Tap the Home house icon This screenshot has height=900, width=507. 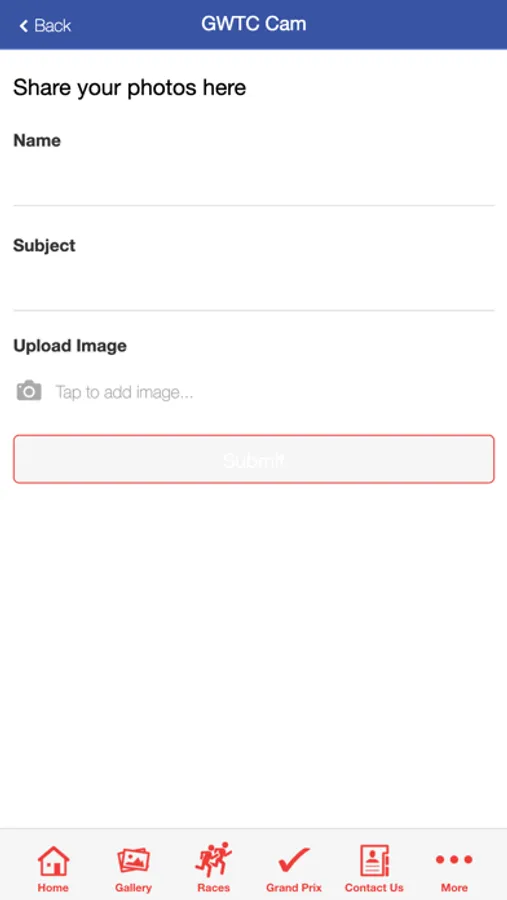coord(53,860)
